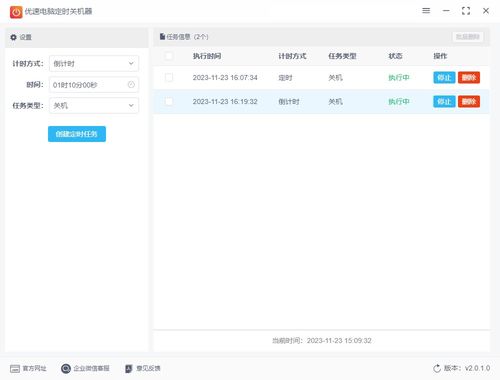This screenshot has width=500, height=380.
Task: Click the red power app logo
Action: pos(16,12)
